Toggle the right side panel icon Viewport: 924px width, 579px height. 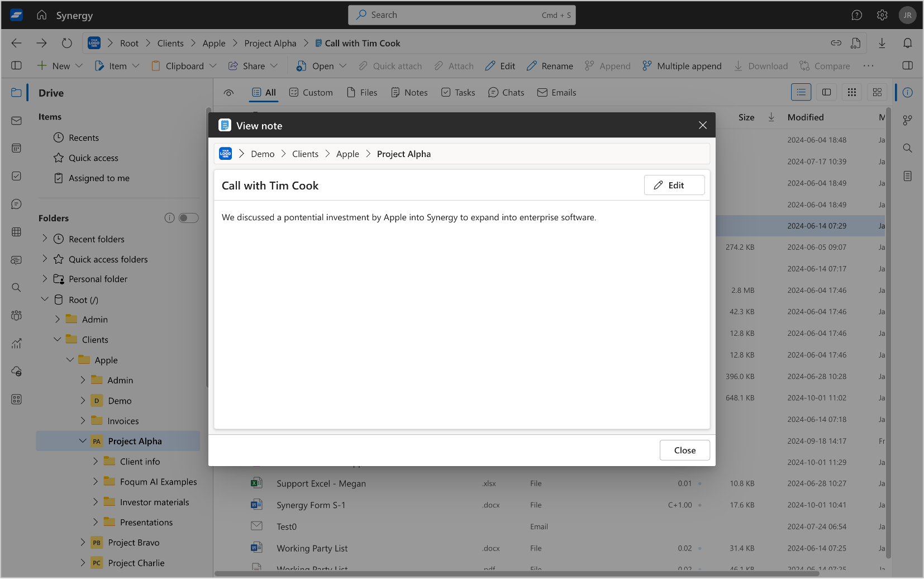coord(907,65)
